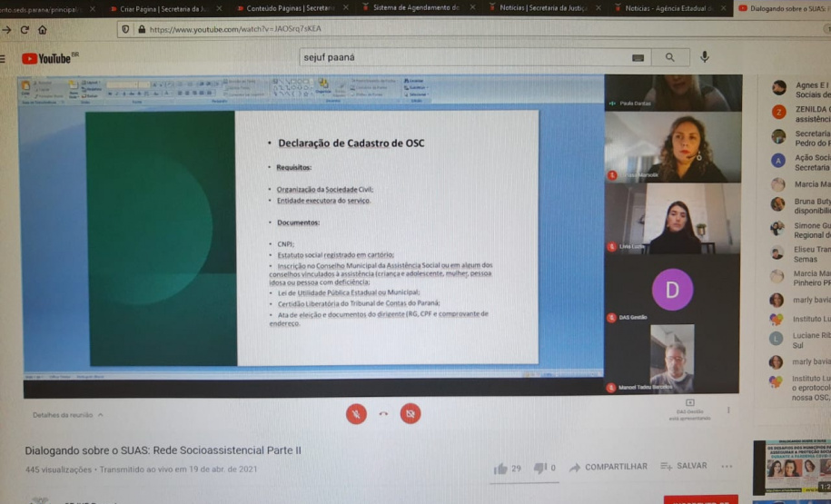The height and width of the screenshot is (504, 831).
Task: Close the Conteúdo Páginas tab
Action: (x=345, y=8)
